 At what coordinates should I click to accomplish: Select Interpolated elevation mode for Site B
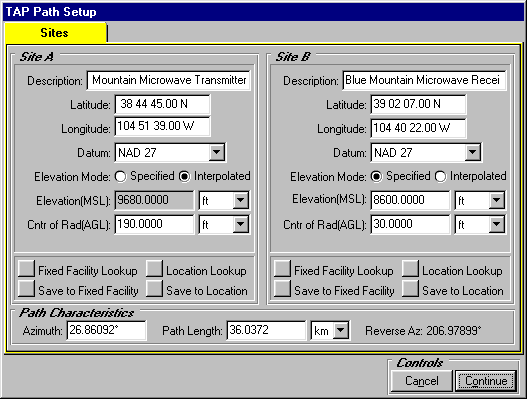pos(441,176)
